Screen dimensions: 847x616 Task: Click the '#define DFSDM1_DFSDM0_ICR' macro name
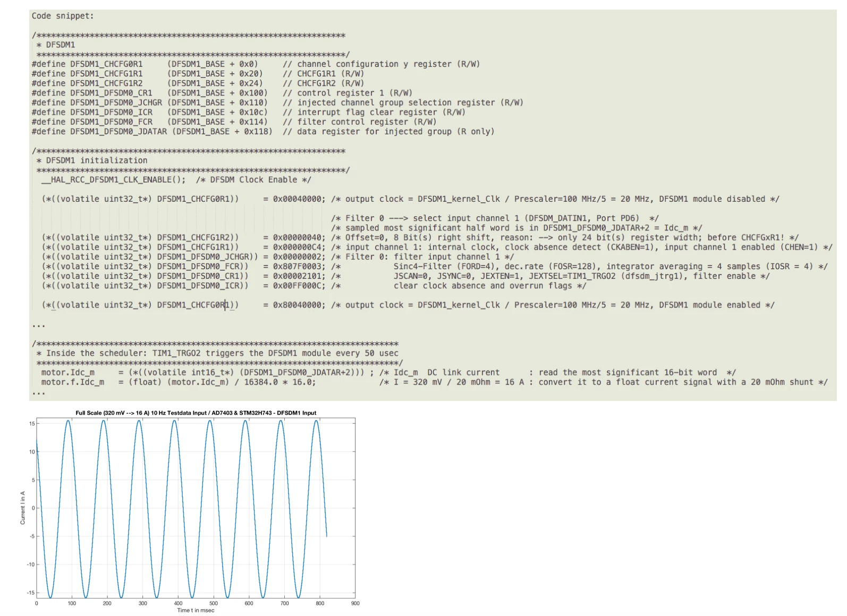coord(92,113)
